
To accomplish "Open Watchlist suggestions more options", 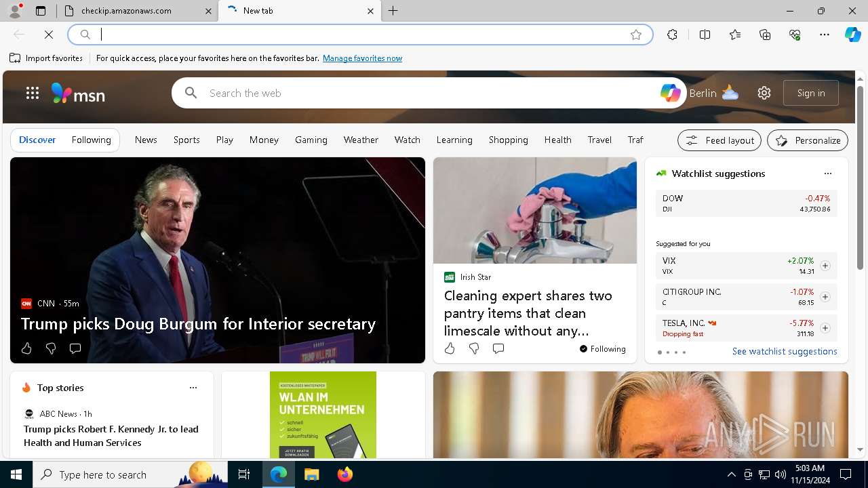I will [828, 174].
